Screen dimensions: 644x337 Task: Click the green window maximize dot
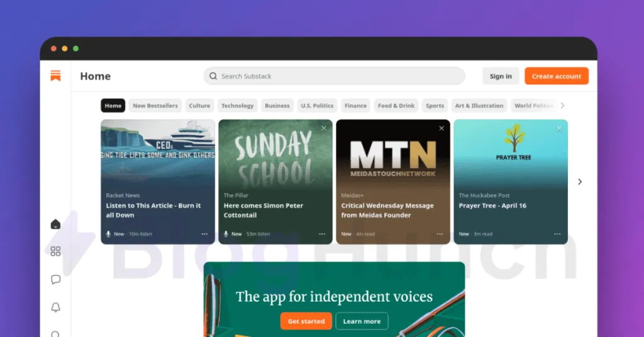(x=75, y=48)
